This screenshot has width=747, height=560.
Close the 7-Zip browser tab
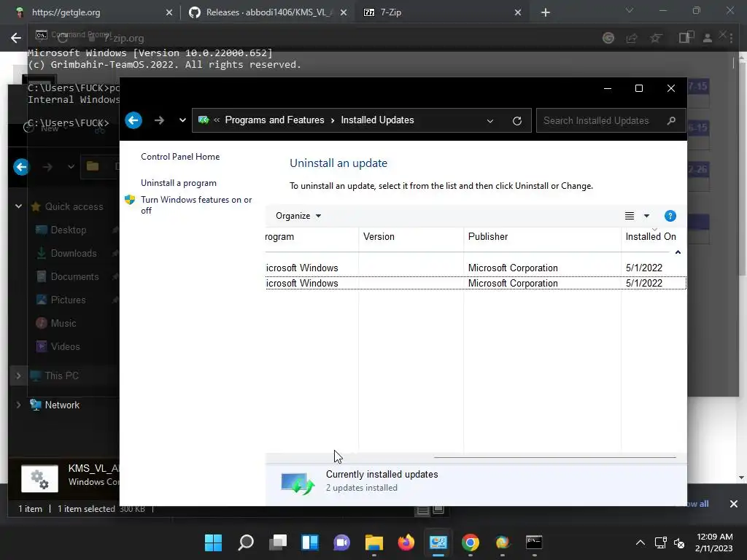pyautogui.click(x=518, y=13)
